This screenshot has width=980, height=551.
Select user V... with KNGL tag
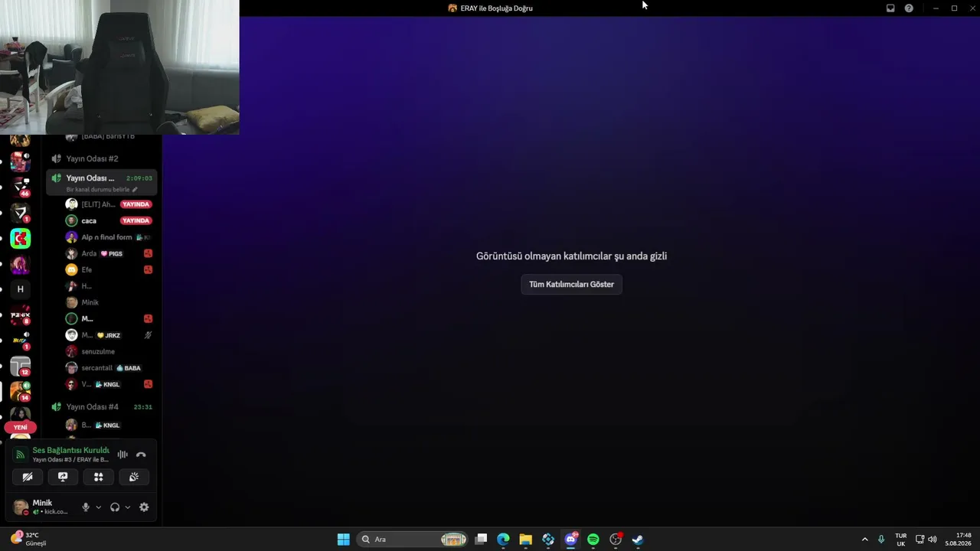[109, 384]
